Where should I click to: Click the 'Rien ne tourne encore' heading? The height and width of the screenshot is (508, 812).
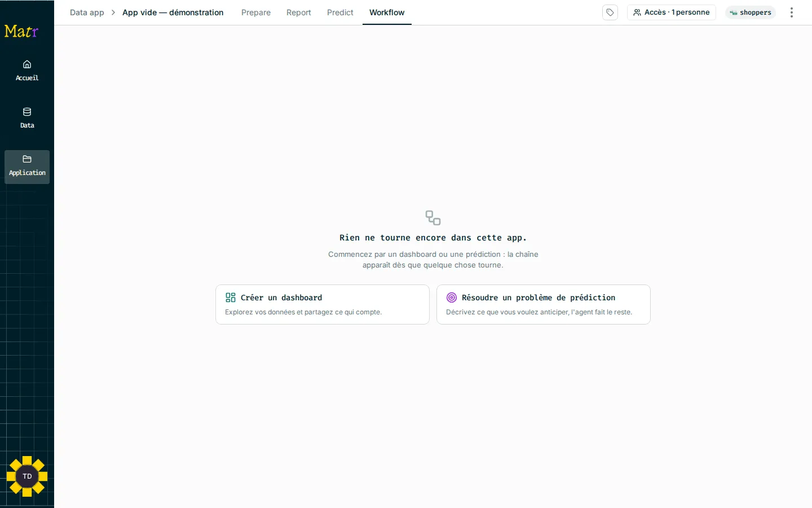433,238
